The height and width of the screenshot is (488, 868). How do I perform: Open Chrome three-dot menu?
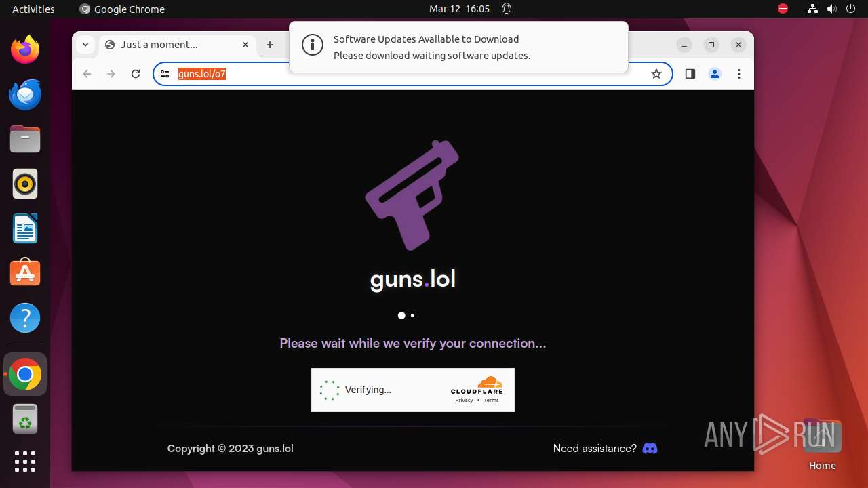pyautogui.click(x=739, y=74)
